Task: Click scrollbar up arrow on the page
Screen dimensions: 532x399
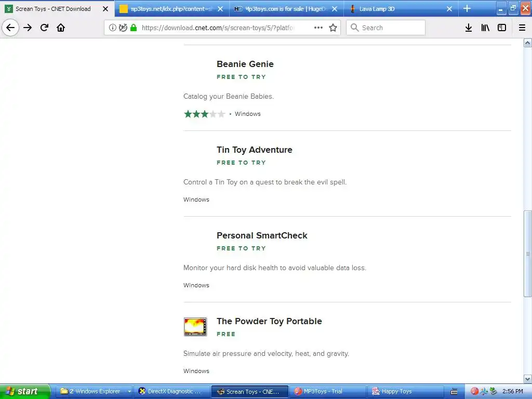Action: pyautogui.click(x=528, y=43)
